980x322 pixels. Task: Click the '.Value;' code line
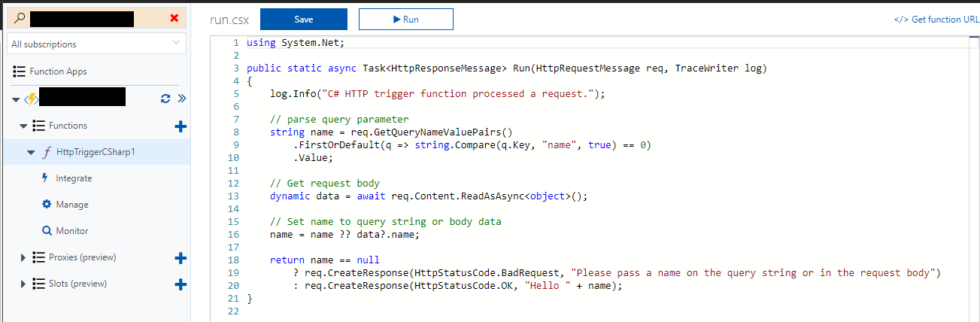pos(313,158)
